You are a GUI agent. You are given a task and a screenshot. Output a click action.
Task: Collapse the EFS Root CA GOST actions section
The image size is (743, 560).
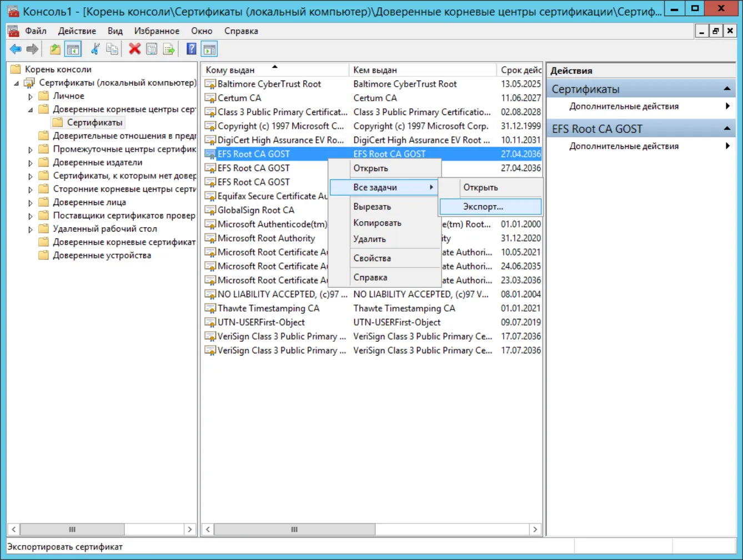click(x=727, y=129)
